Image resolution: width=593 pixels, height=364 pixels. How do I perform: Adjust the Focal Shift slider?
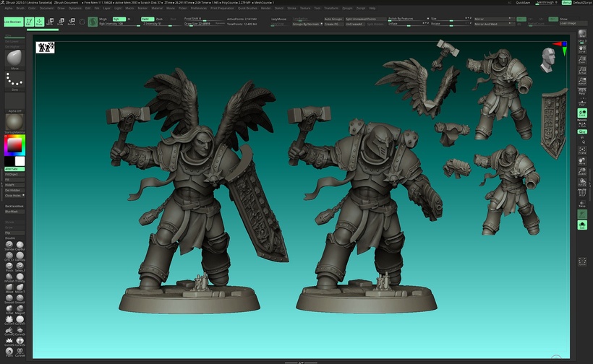point(204,19)
